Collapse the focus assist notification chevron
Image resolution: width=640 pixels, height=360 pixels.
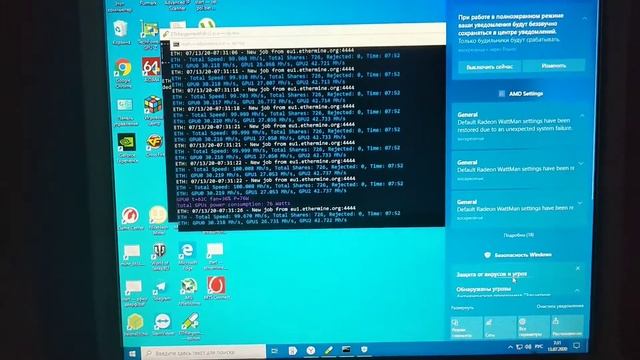tap(584, 19)
